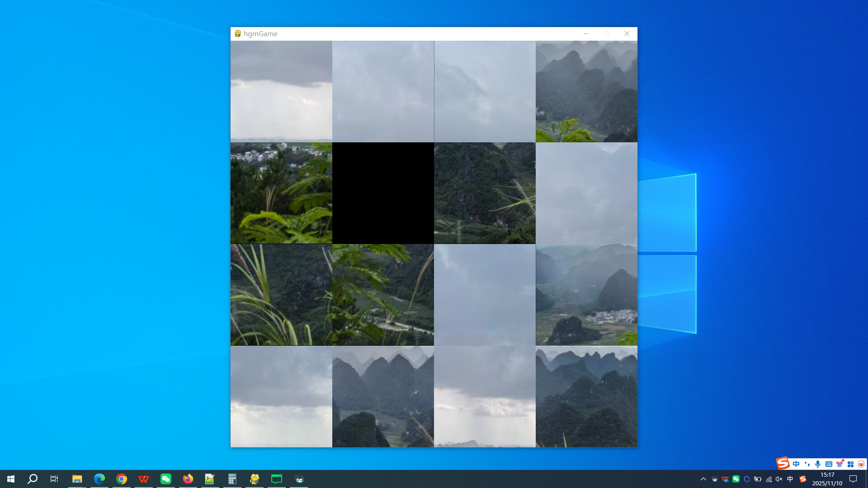Open Google Chrome from the taskbar

tap(121, 479)
